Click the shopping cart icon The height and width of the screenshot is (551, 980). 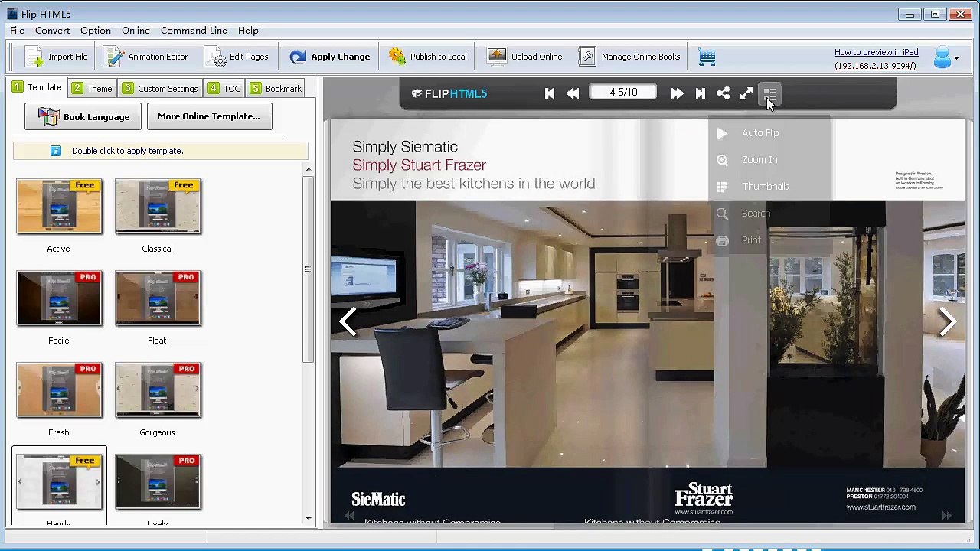click(707, 57)
